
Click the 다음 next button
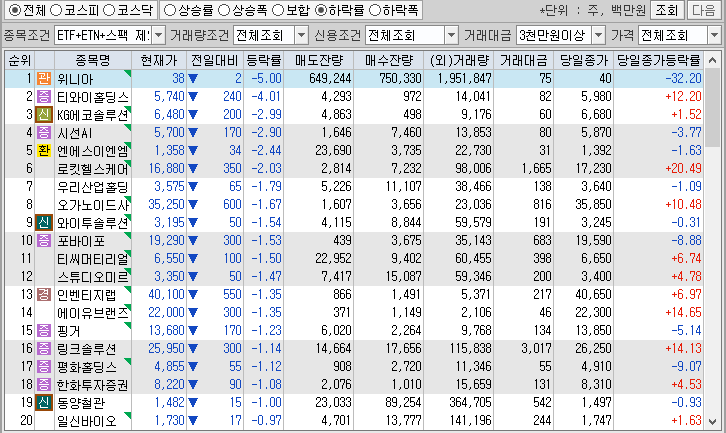[x=704, y=10]
